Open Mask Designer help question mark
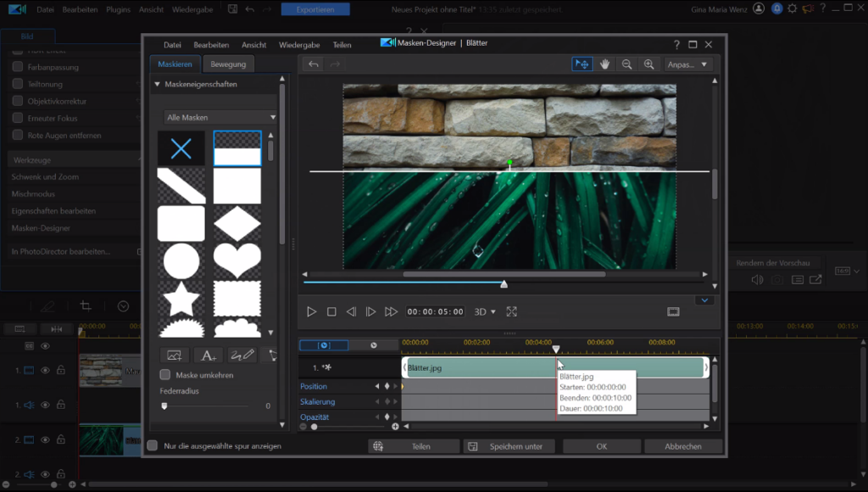The height and width of the screenshot is (492, 868). 676,44
